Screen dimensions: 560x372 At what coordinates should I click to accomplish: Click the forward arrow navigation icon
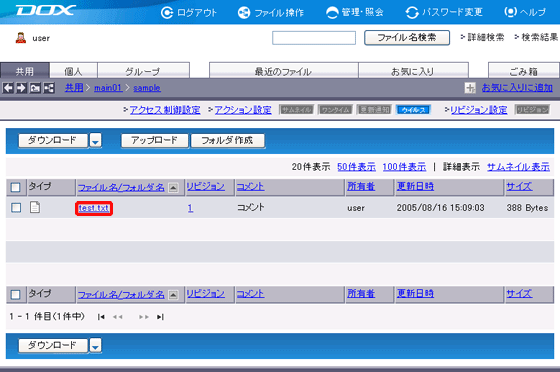pos(21,88)
